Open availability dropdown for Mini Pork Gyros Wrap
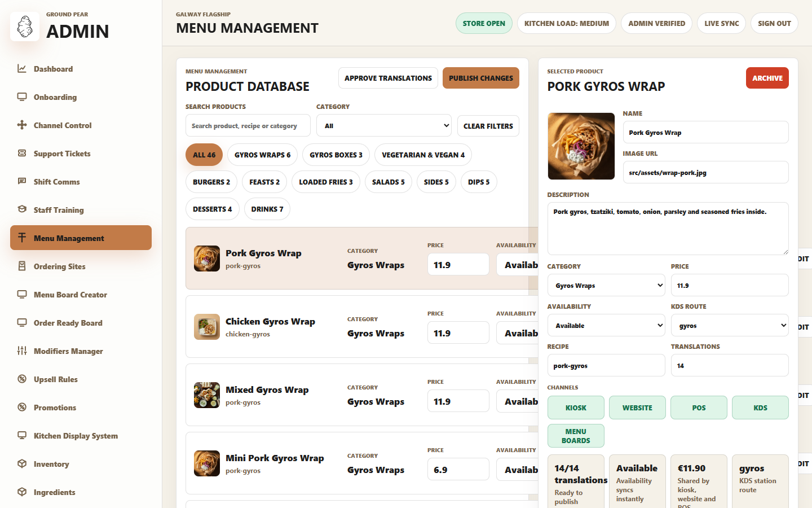812x508 pixels. pyautogui.click(x=517, y=470)
